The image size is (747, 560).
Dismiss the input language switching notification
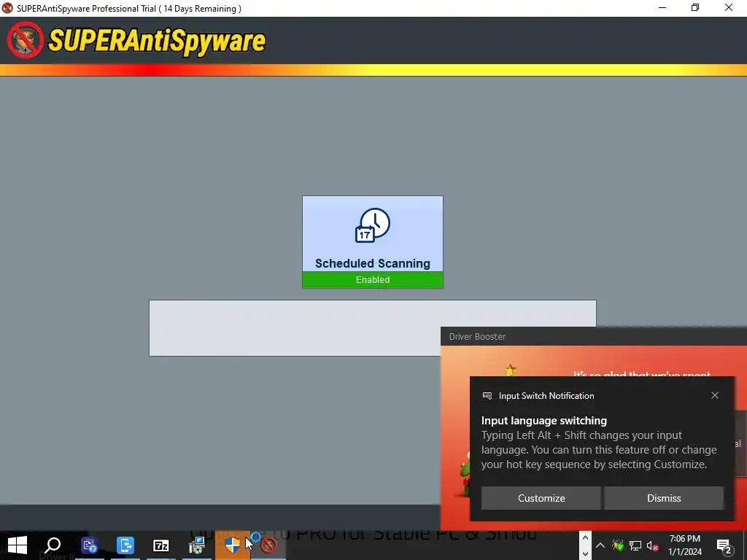point(664,498)
